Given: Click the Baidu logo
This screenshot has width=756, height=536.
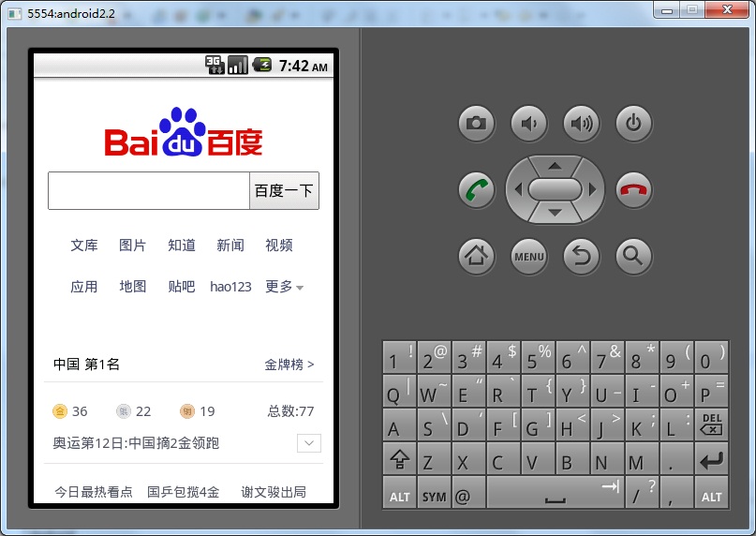Looking at the screenshot, I should tap(184, 132).
